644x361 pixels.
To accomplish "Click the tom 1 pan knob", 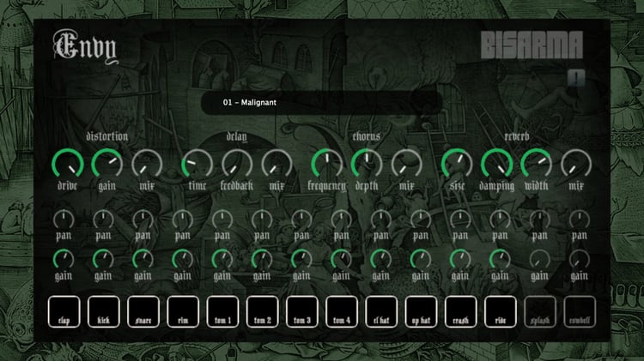I will coord(222,220).
